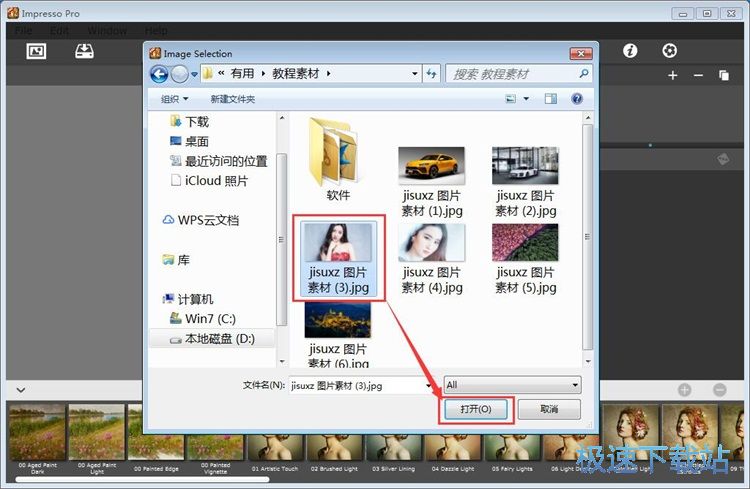
Task: Click the change view icon
Action: coord(511,99)
